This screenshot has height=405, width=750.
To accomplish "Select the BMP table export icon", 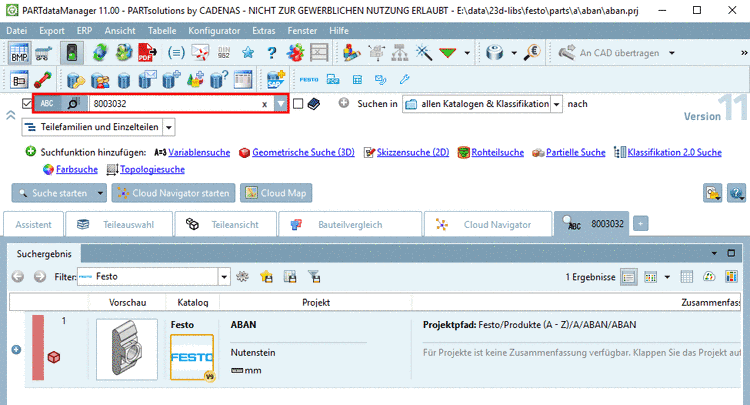I will pyautogui.click(x=19, y=53).
